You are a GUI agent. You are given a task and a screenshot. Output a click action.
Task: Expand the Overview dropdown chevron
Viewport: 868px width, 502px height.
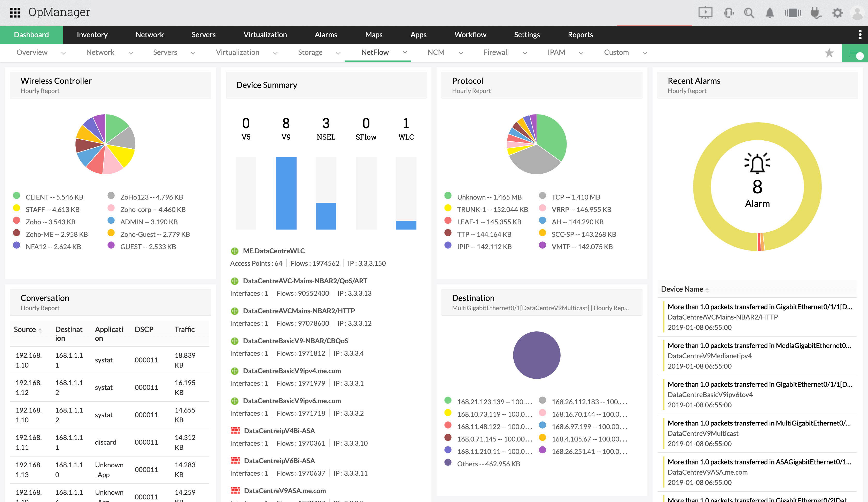(x=63, y=53)
